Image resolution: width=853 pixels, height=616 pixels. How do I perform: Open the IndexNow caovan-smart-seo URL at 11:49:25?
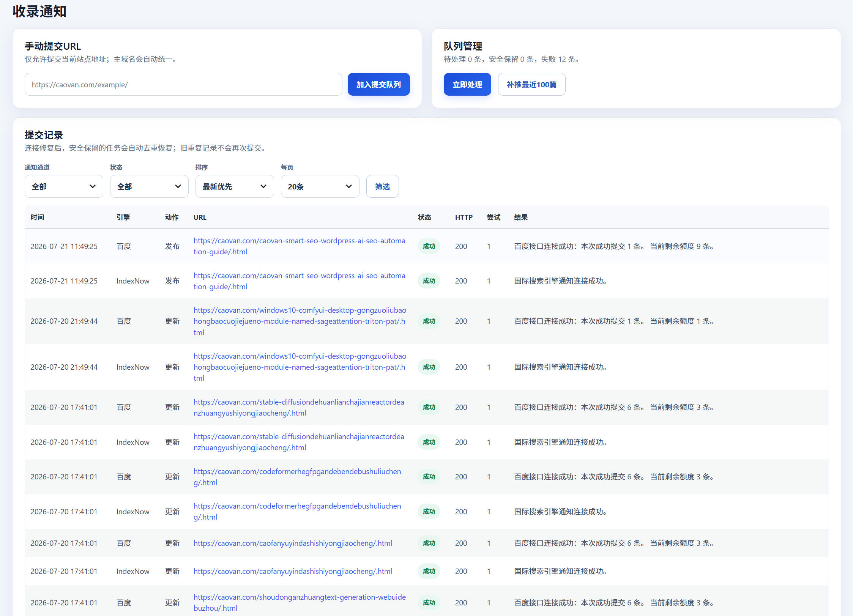coord(300,281)
